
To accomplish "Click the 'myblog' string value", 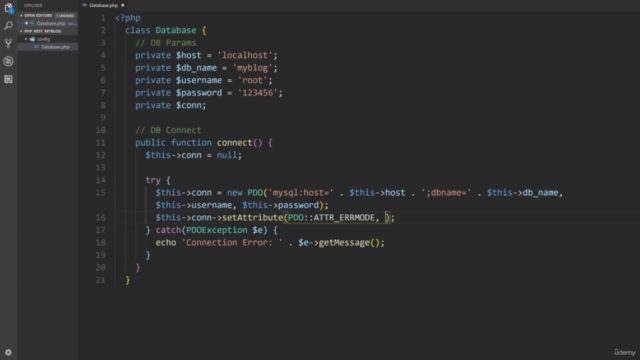I will (x=252, y=68).
